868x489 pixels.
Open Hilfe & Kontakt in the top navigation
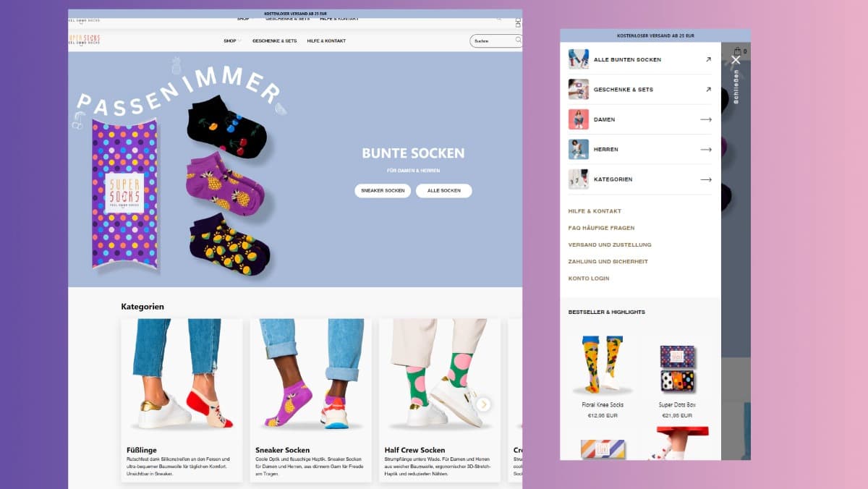[326, 41]
